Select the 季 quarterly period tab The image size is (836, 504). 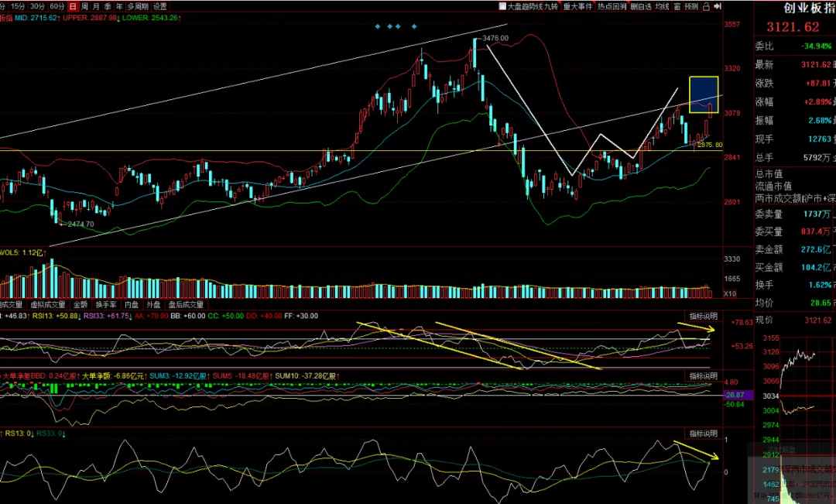click(108, 6)
